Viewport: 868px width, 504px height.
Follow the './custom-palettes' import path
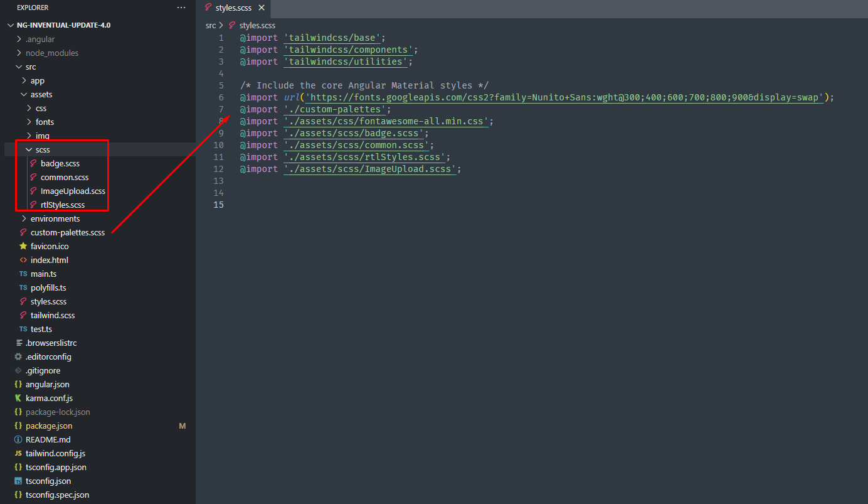tap(334, 109)
